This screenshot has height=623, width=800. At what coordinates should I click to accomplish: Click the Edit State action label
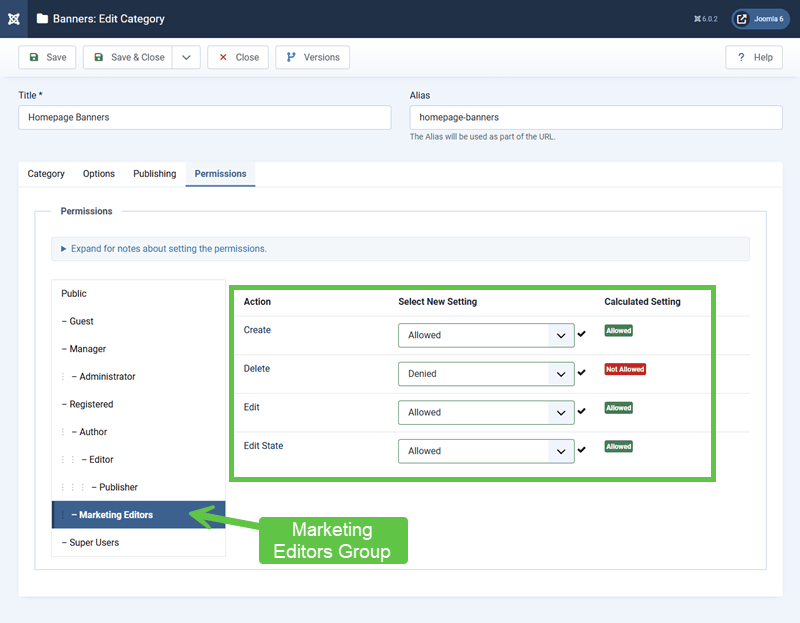tap(263, 446)
